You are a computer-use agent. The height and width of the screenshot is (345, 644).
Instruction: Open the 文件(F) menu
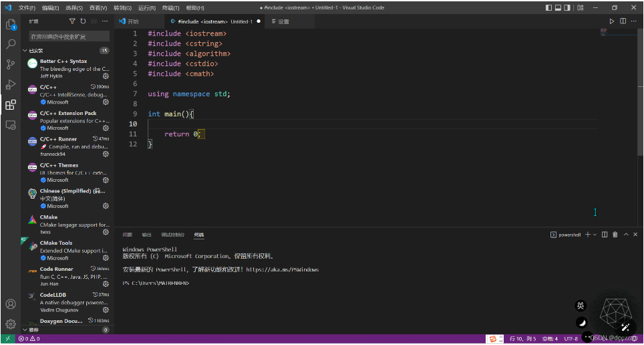click(x=27, y=8)
